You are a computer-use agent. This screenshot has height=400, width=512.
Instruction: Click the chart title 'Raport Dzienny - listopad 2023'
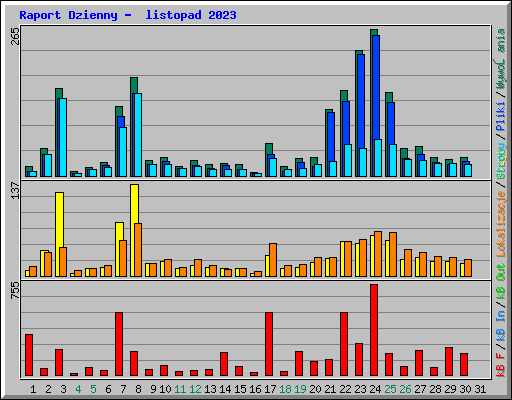128,15
